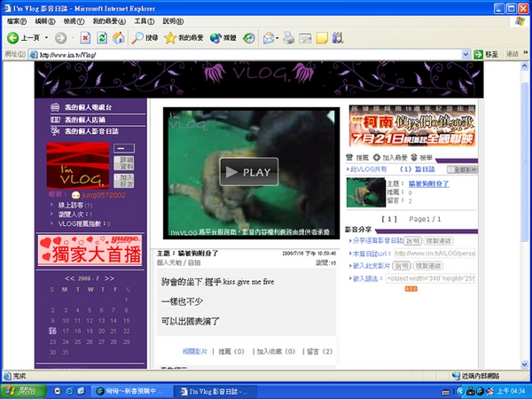Viewport: 532px width, 399px height.
Task: Open the 工具(T) Tools menu
Action: pos(145,21)
